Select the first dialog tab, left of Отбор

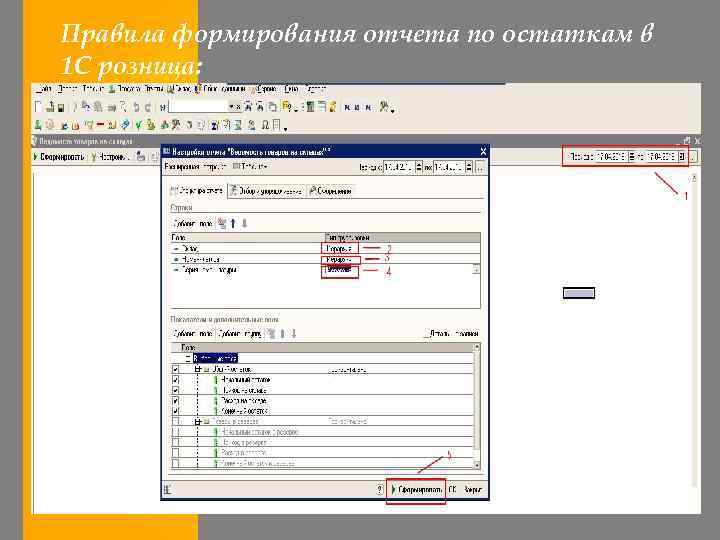(197, 191)
